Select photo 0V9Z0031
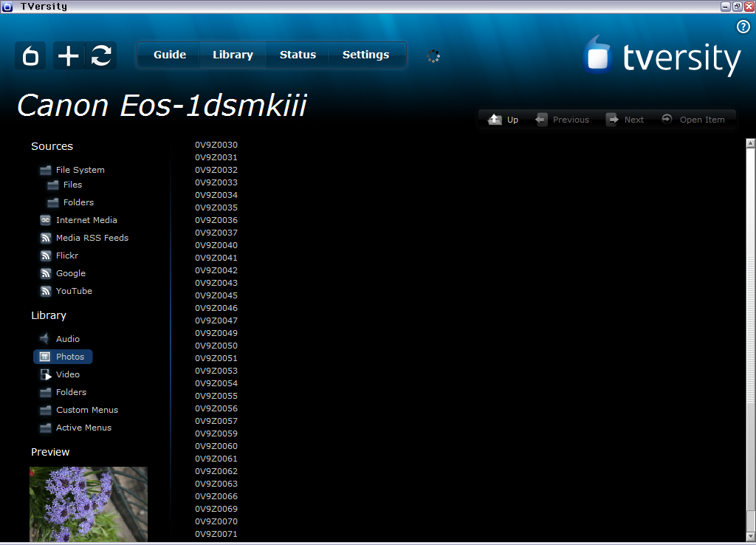Screen dimensions: 756x545 (x=216, y=157)
